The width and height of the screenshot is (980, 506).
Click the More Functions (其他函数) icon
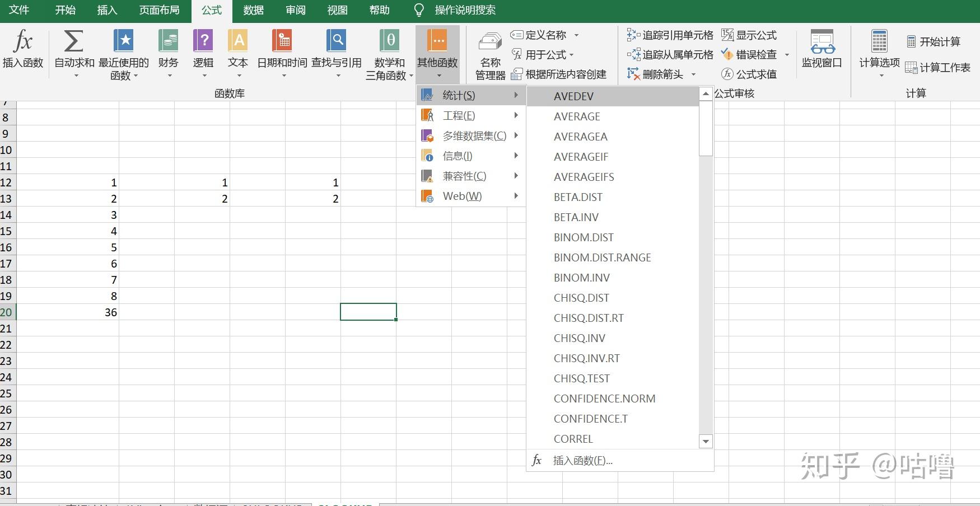437,41
